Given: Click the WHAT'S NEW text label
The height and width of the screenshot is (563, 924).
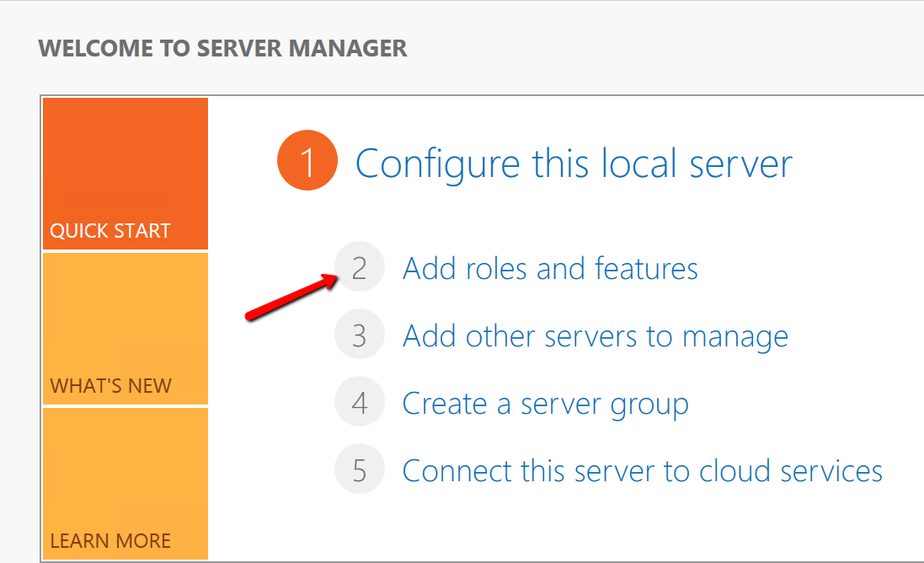Looking at the screenshot, I should tap(110, 386).
